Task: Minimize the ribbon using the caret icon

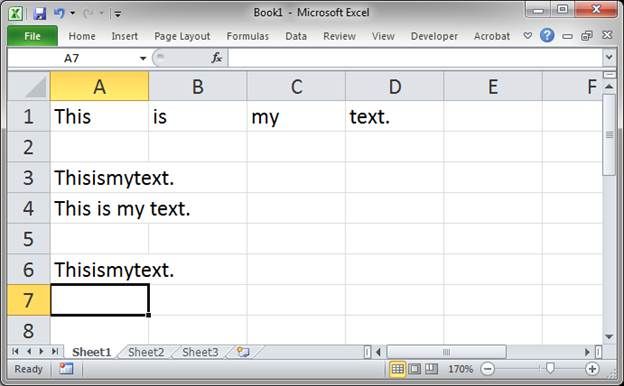Action: pyautogui.click(x=528, y=36)
